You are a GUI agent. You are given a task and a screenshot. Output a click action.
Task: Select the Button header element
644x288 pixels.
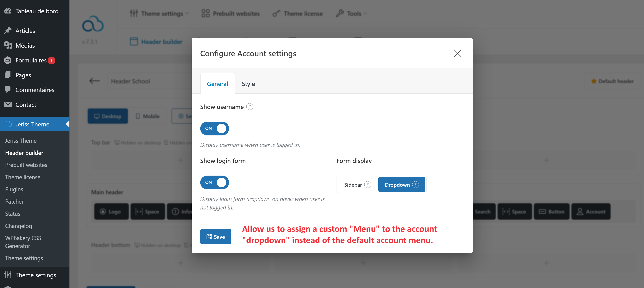(x=551, y=212)
